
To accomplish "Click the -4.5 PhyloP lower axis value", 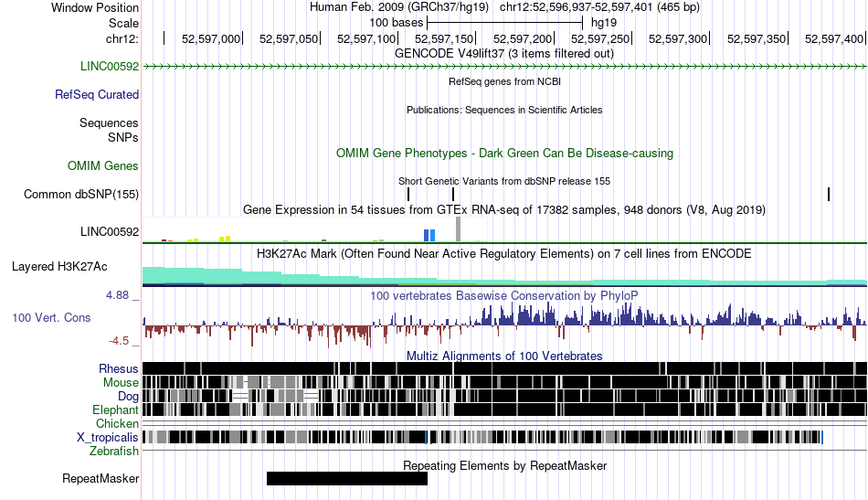I will [119, 341].
